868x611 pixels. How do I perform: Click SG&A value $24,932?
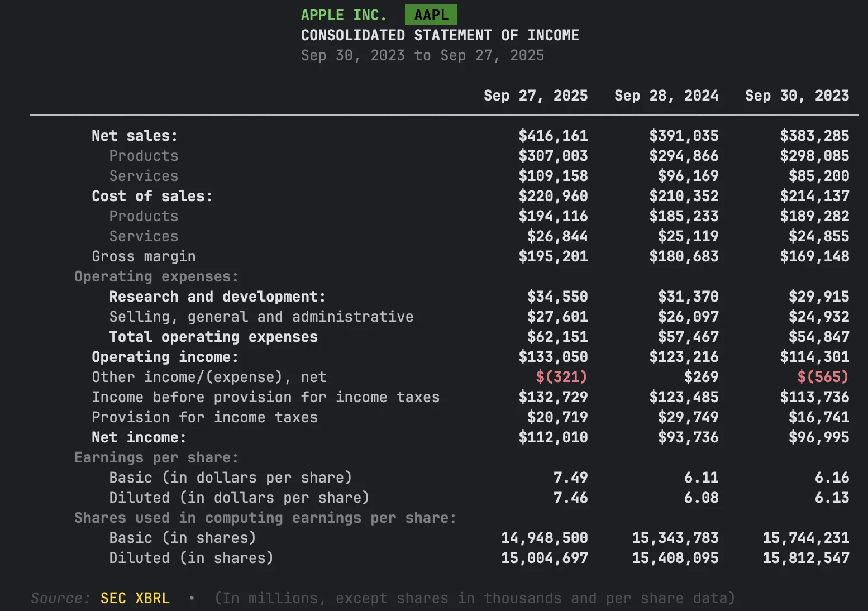pos(819,317)
